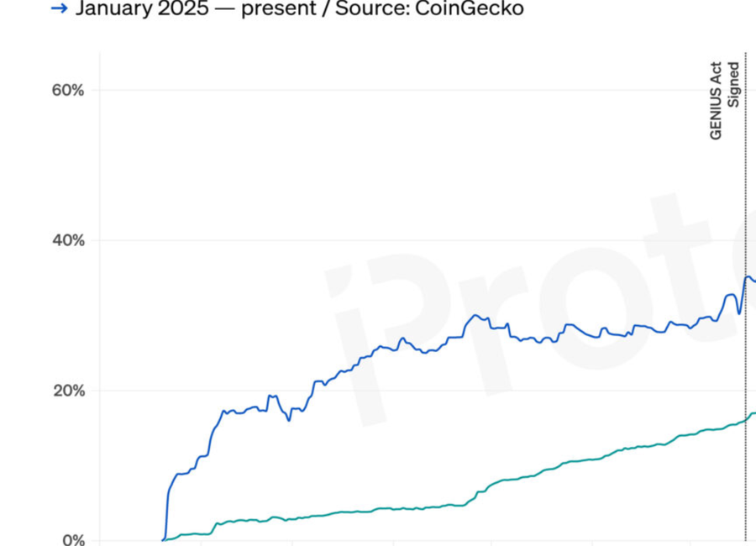Select the 0% y-axis label
Screen dimensions: 756x546
click(72, 538)
